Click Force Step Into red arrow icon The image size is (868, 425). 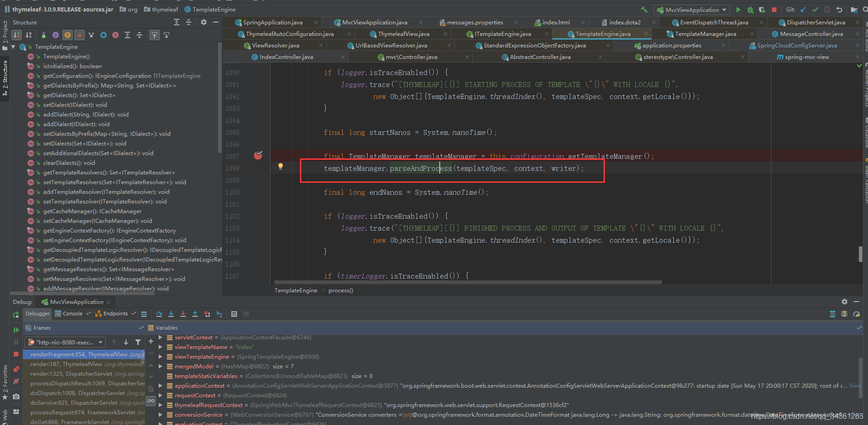coord(183,314)
